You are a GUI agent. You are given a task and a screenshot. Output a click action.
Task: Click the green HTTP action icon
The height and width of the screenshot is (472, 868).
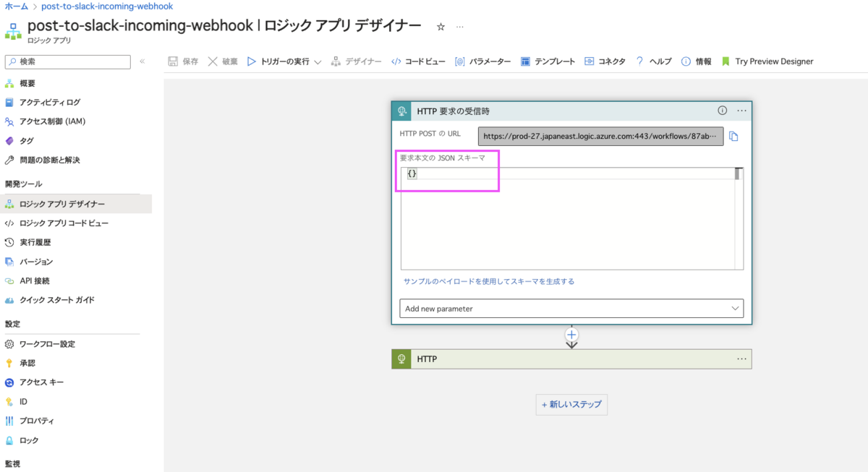coord(401,359)
